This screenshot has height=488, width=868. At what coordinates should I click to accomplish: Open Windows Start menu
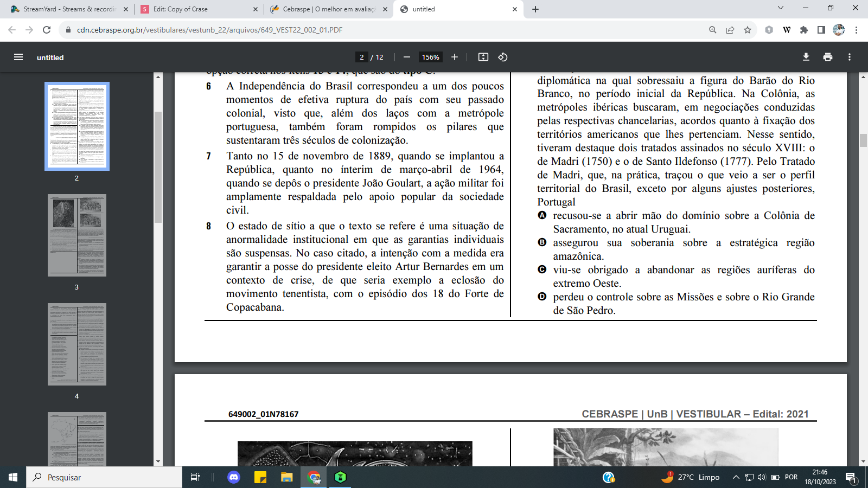click(x=13, y=477)
